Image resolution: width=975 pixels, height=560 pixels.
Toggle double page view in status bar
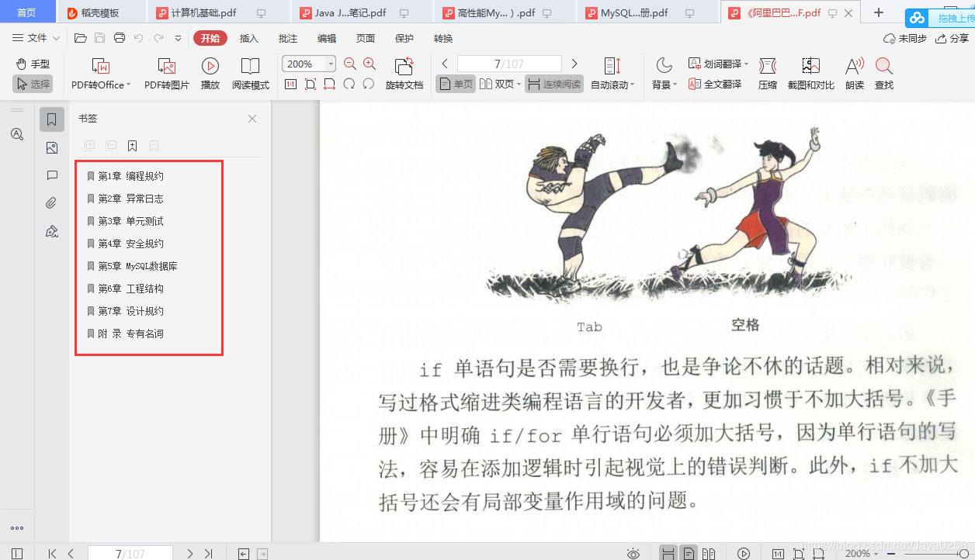click(x=709, y=554)
